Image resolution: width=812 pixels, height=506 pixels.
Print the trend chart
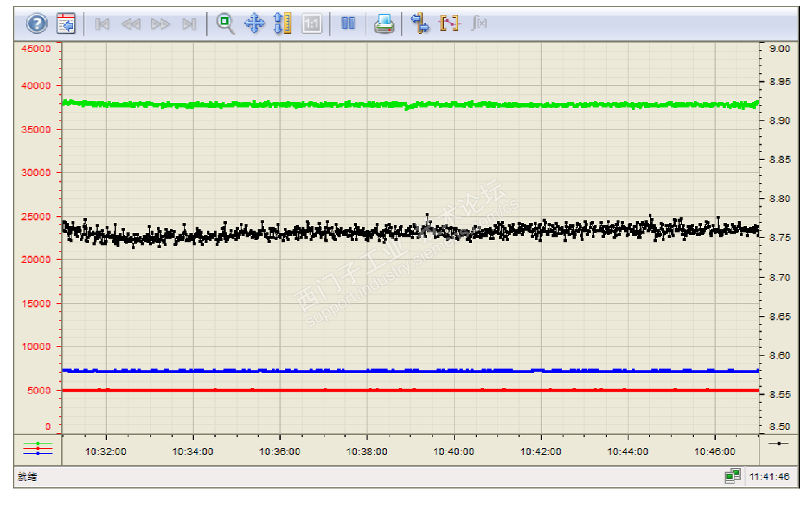[384, 24]
